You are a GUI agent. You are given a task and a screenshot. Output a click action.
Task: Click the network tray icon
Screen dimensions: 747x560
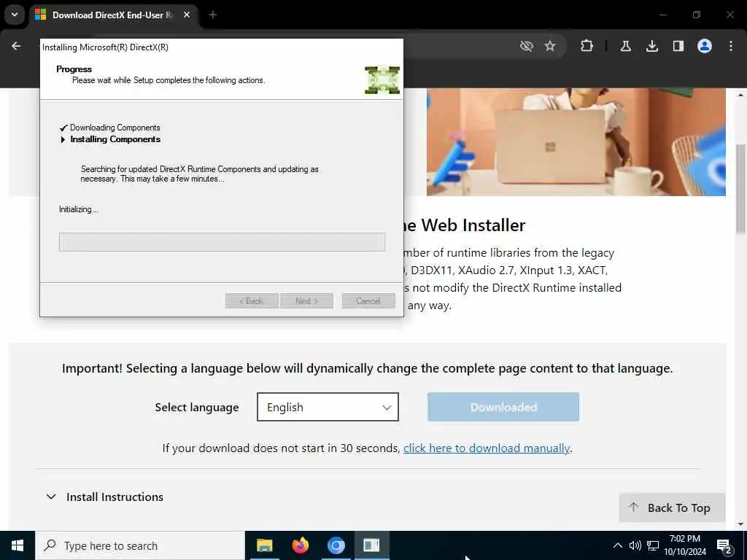(653, 545)
